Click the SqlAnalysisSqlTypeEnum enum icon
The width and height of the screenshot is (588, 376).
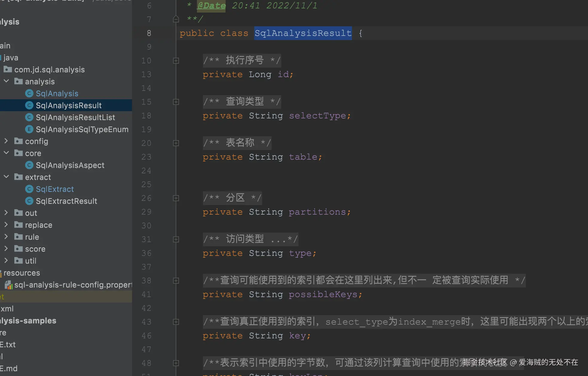tap(29, 129)
